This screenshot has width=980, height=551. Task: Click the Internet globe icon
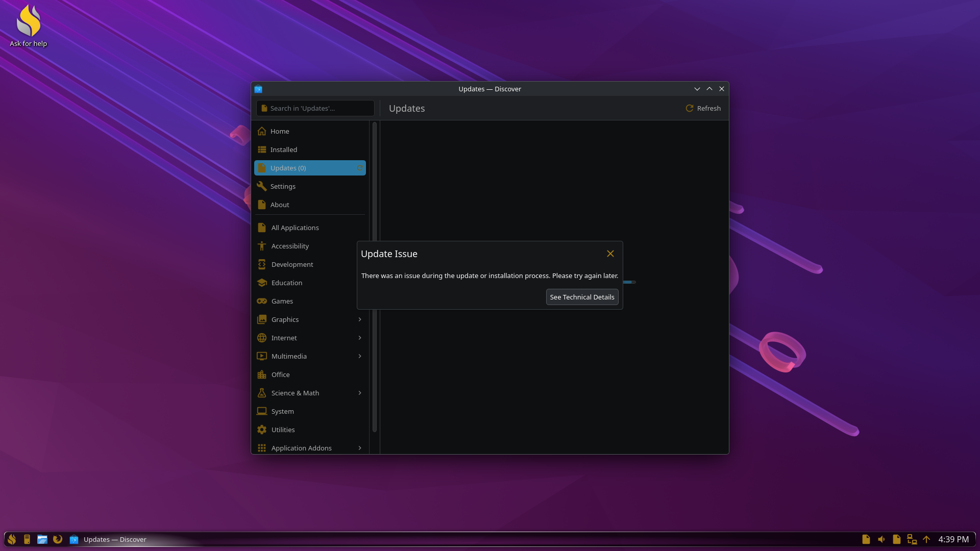tap(262, 338)
